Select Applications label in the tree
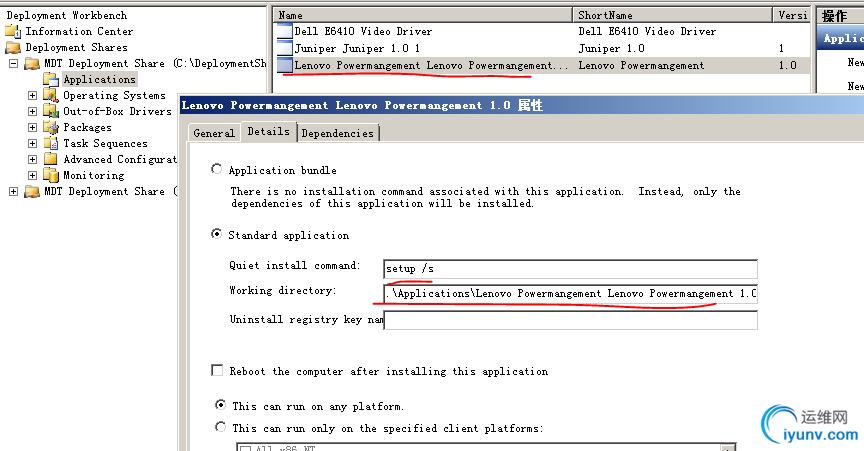Screen dimensions: 864x451 coord(99,79)
